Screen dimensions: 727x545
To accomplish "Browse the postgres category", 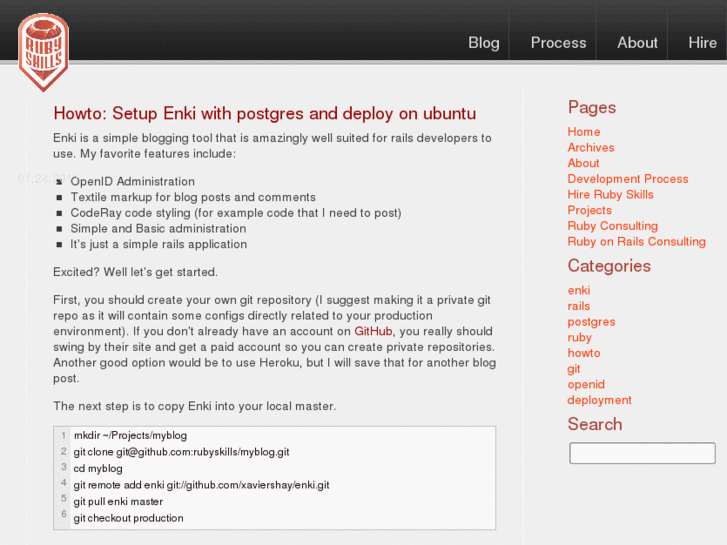I will pos(591,322).
